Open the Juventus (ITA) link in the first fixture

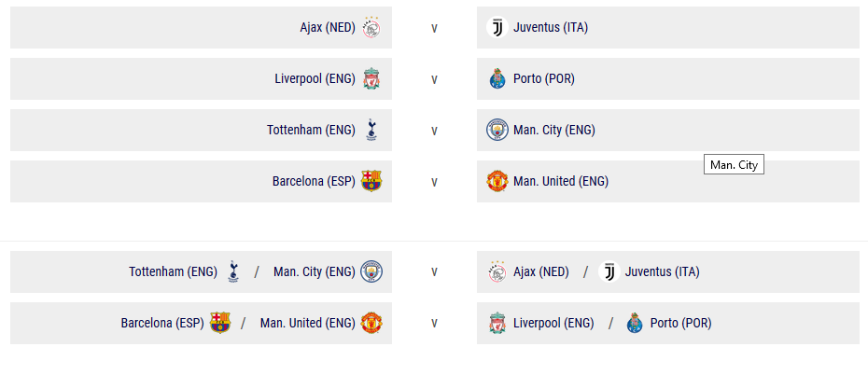click(x=551, y=27)
